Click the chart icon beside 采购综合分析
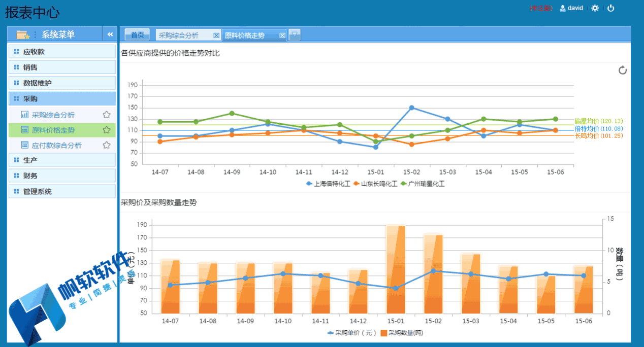The image size is (644, 347). 25,115
